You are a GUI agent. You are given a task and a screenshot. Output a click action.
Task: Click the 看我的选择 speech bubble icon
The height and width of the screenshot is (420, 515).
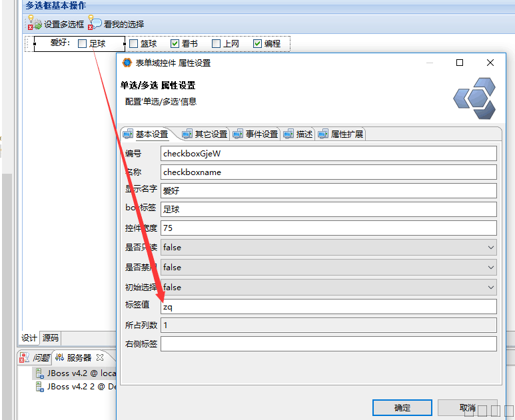tap(95, 24)
